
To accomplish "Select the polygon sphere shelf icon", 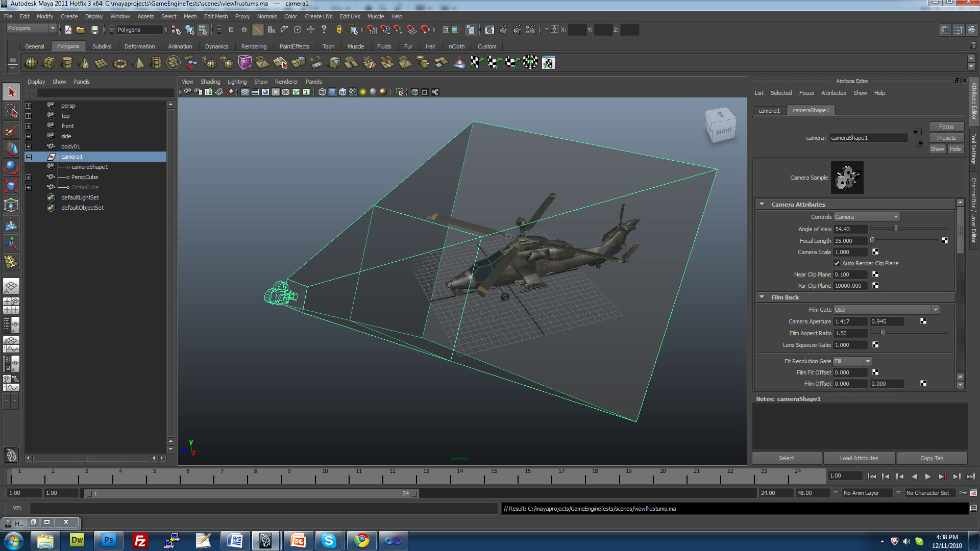I will pos(31,63).
